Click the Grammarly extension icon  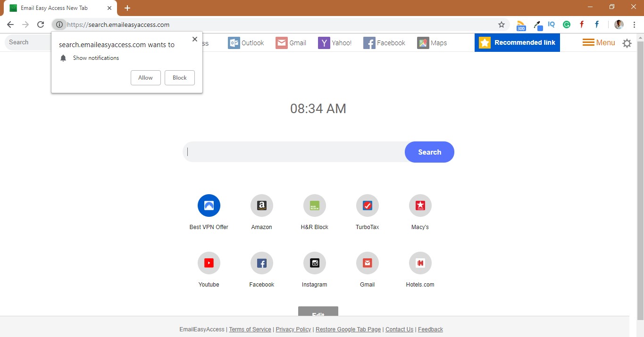click(x=566, y=25)
